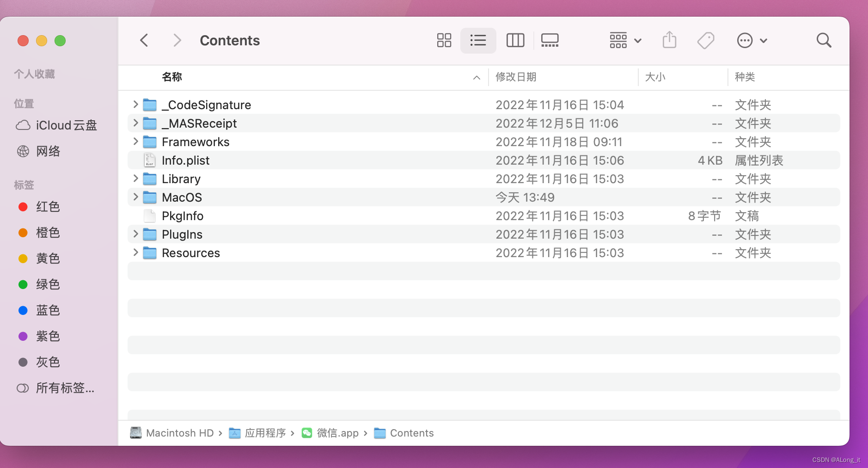The width and height of the screenshot is (868, 468).
Task: Open the more actions ellipsis menu
Action: [751, 41]
